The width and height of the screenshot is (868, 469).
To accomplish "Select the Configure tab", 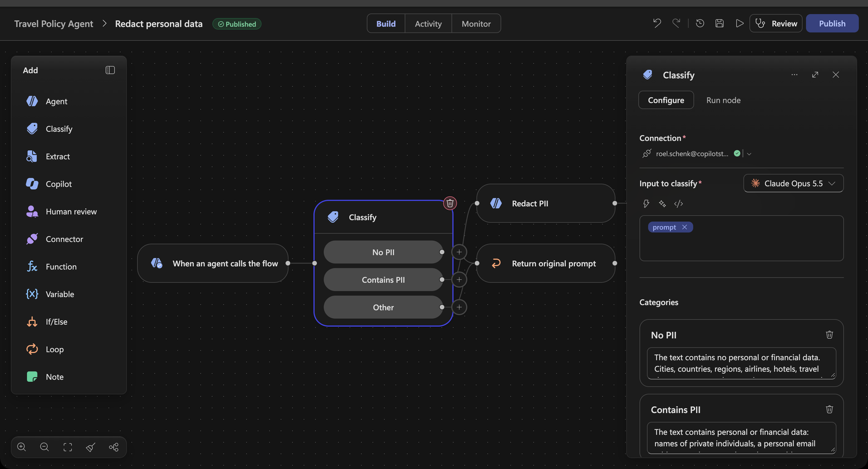I will point(666,100).
